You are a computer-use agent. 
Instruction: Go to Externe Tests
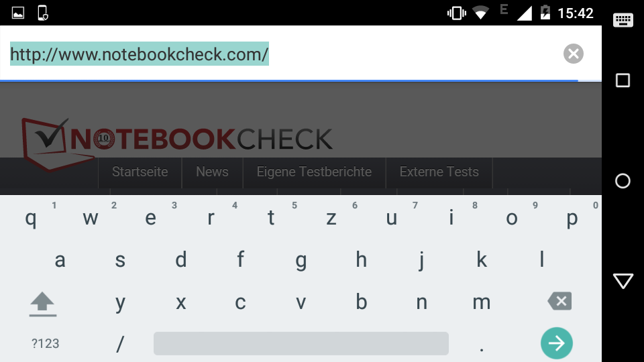(x=439, y=172)
